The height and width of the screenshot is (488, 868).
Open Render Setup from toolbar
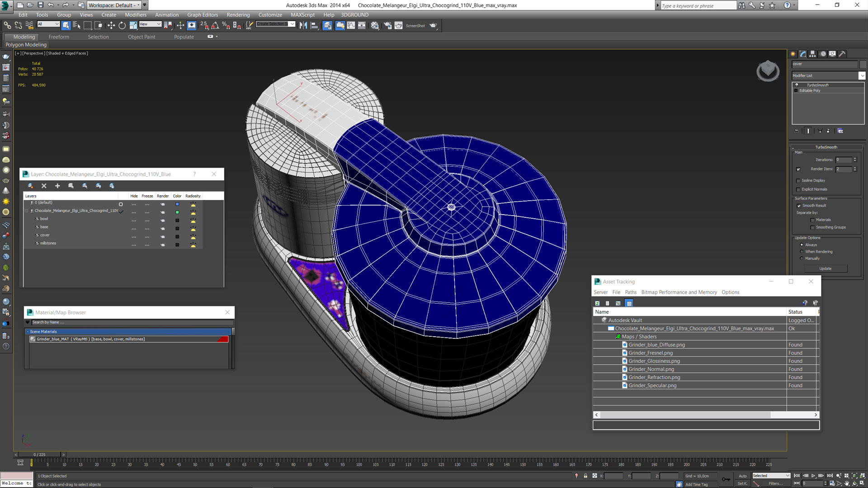(x=387, y=25)
